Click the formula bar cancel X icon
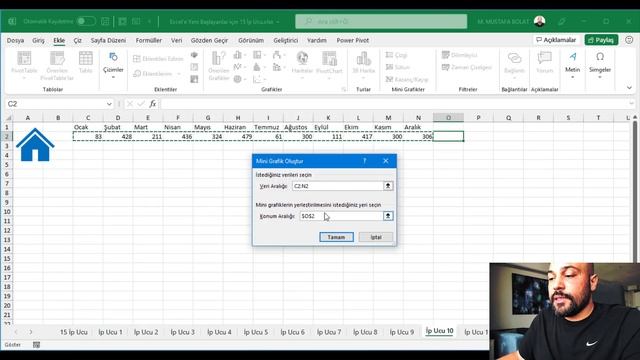The height and width of the screenshot is (360, 640). click(x=129, y=104)
